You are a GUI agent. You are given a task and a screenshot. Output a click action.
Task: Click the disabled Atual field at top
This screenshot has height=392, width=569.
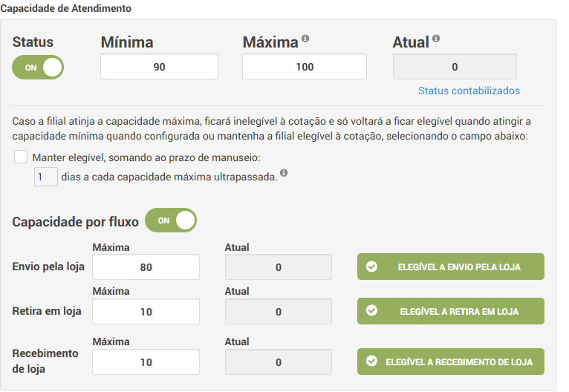454,67
